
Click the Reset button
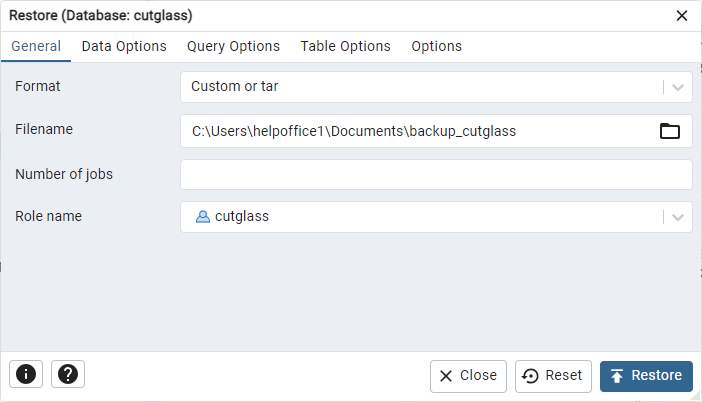553,376
